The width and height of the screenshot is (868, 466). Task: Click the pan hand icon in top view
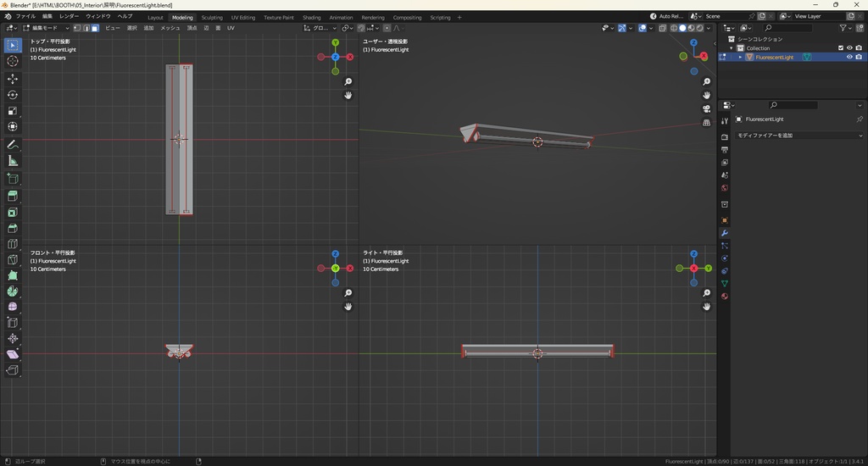tap(348, 96)
